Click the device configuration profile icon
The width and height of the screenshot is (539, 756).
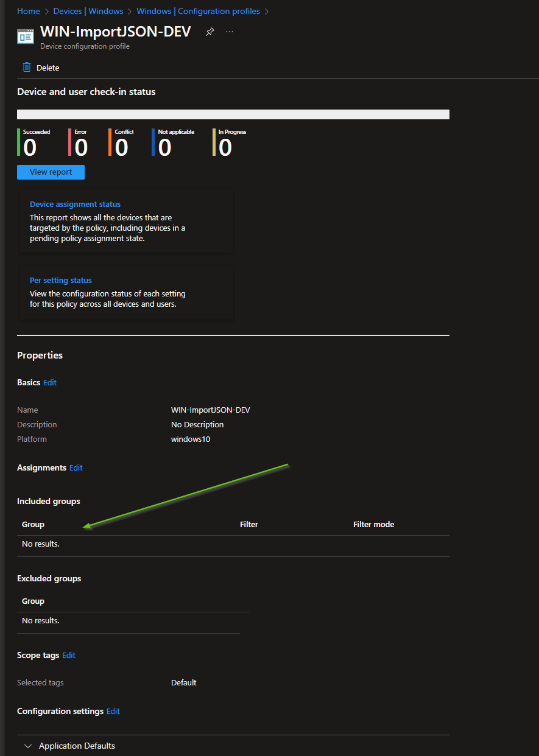(x=26, y=36)
